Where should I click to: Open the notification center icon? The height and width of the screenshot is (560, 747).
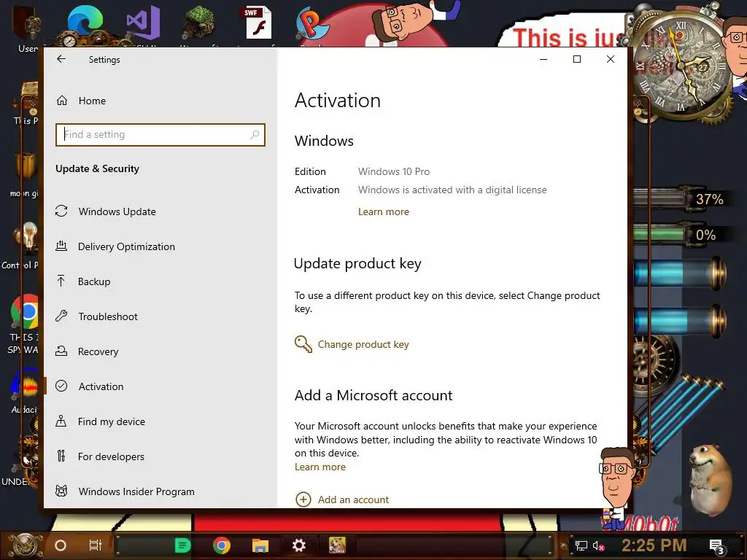point(717,547)
